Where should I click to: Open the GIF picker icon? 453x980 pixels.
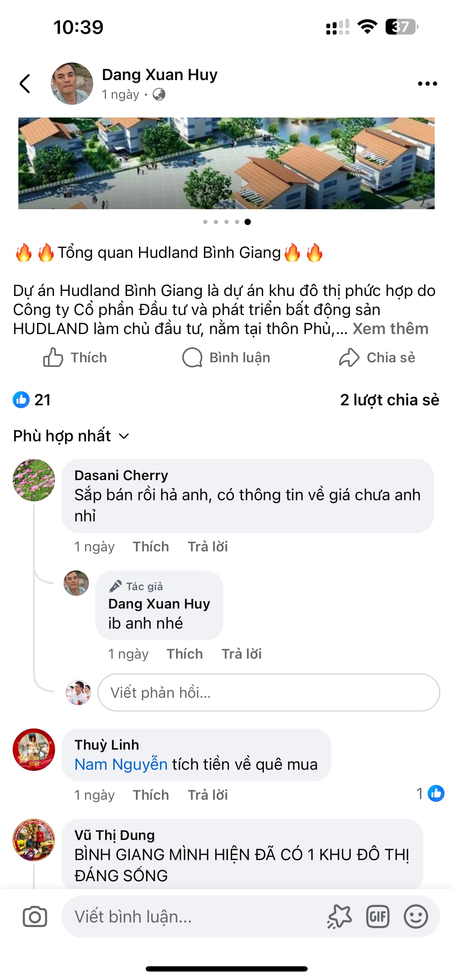pos(377,917)
